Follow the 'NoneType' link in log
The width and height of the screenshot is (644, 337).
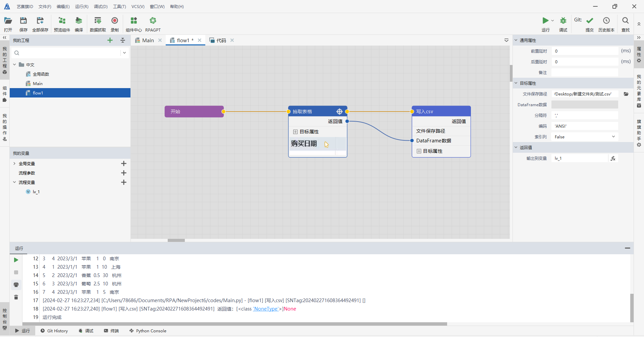point(266,309)
